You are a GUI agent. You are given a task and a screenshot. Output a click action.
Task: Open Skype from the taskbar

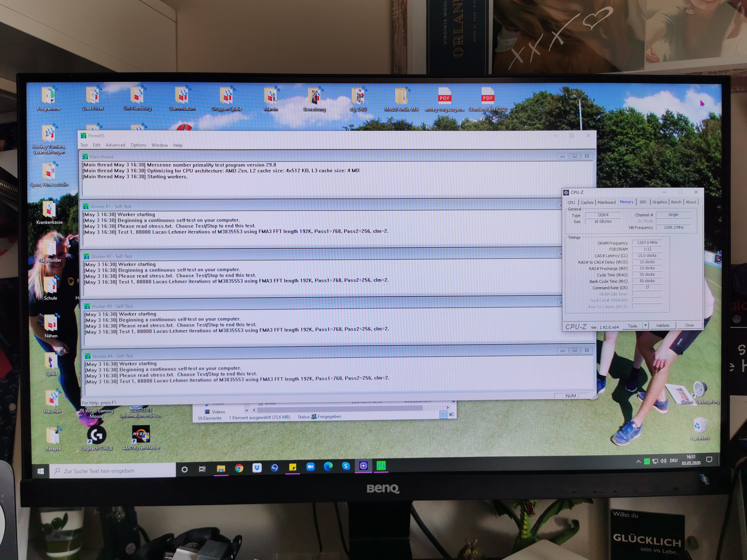346,466
